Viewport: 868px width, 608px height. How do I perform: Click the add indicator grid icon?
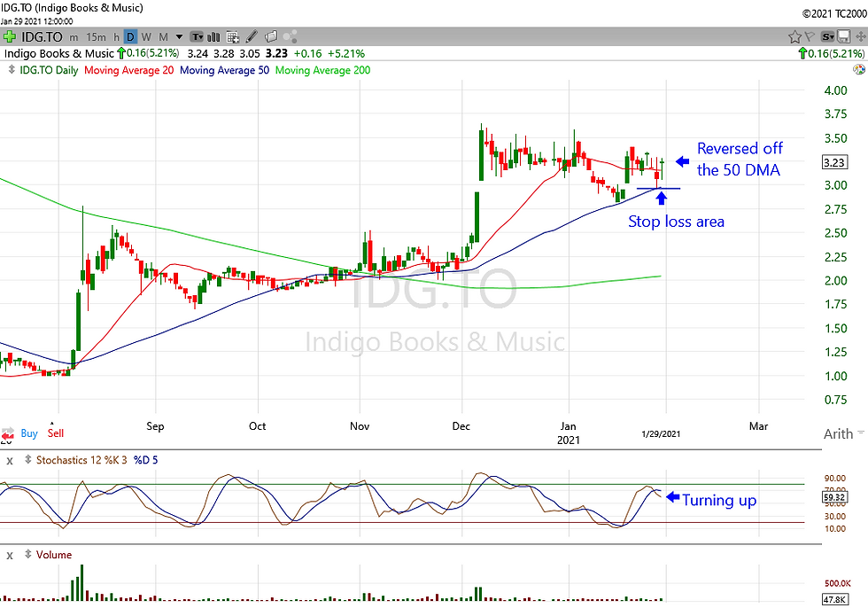(x=232, y=37)
